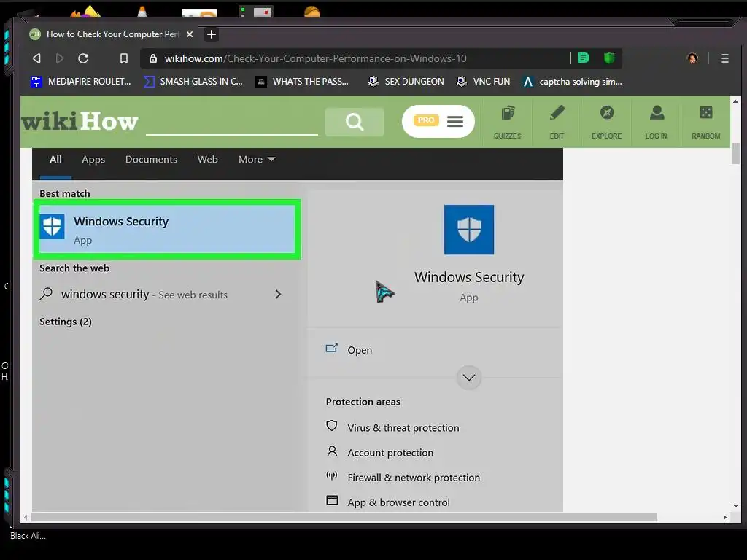This screenshot has height=560, width=747.
Task: Open the green shield extension icon
Action: click(x=609, y=58)
